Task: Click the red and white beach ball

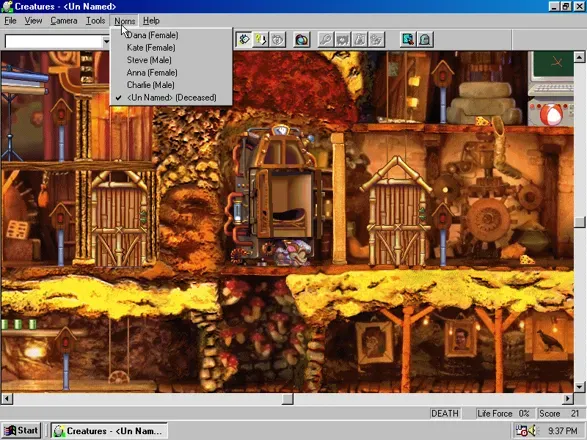Action: (x=552, y=114)
